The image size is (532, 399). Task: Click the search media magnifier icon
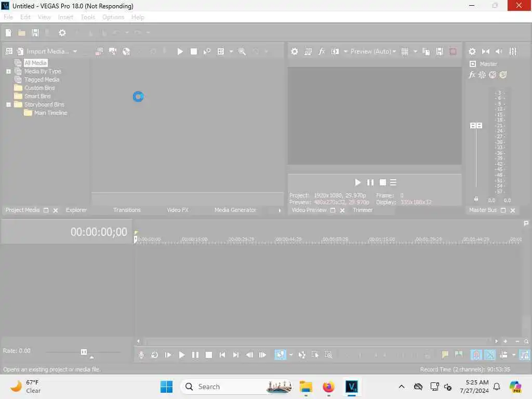pyautogui.click(x=242, y=51)
